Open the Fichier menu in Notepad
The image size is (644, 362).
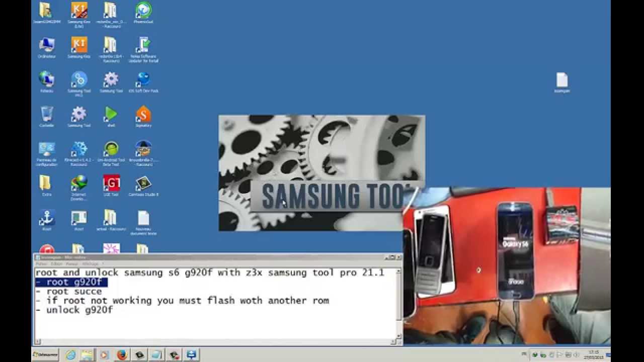point(41,264)
